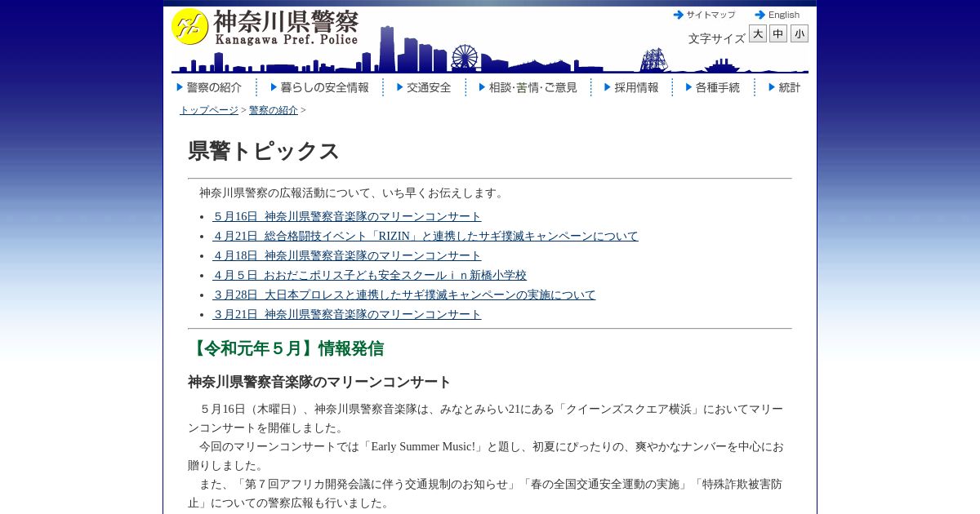The width and height of the screenshot is (980, 514).
Task: Click the 県警トピックス heading
Action: tap(264, 151)
